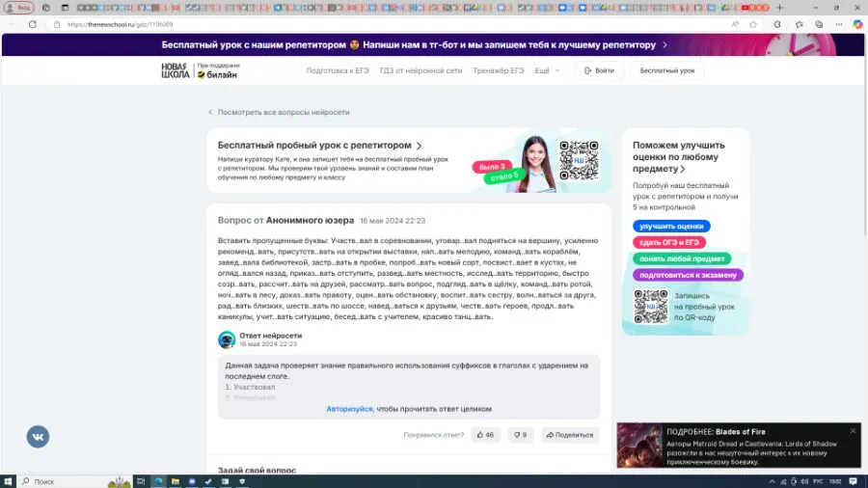The width and height of the screenshot is (868, 488).
Task: Click the улучшить оценки blue tag
Action: [671, 227]
